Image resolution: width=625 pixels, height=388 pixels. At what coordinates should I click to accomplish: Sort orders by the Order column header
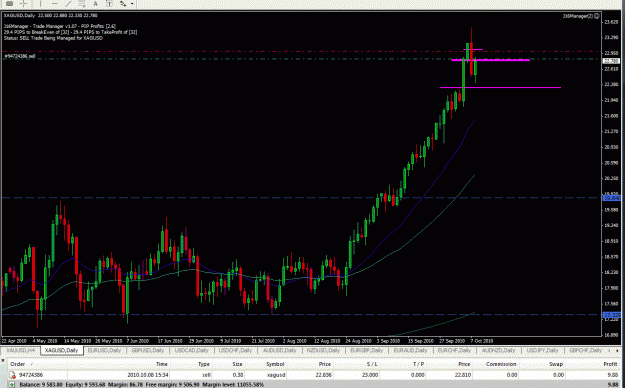pos(18,364)
